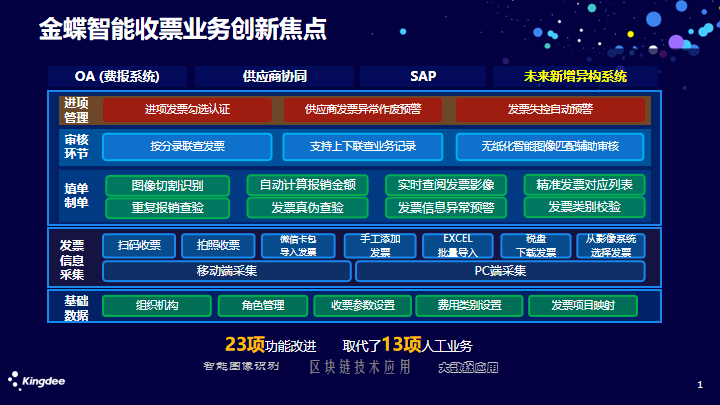Screen dimensions: 720x405
Task: Click the 23项功能改进 text
Action: (x=270, y=345)
